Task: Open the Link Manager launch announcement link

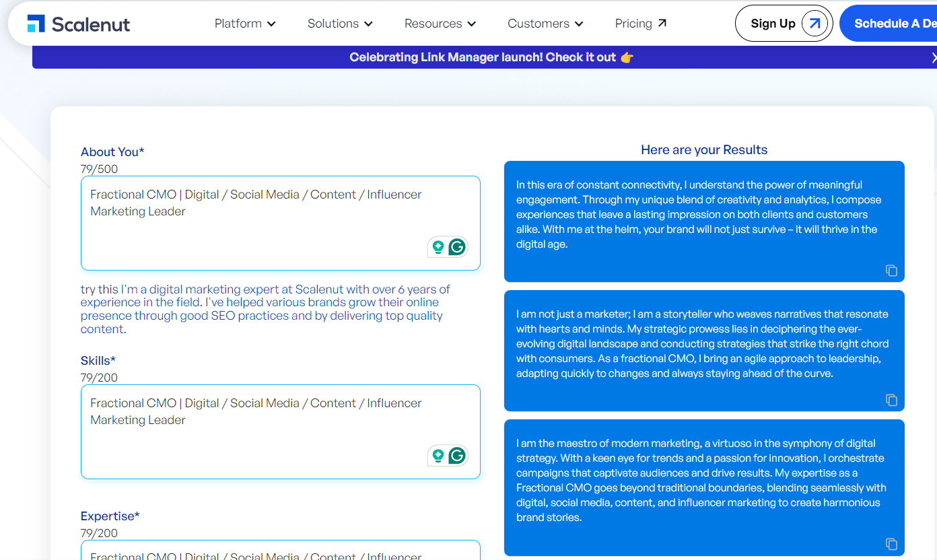Action: [x=491, y=58]
